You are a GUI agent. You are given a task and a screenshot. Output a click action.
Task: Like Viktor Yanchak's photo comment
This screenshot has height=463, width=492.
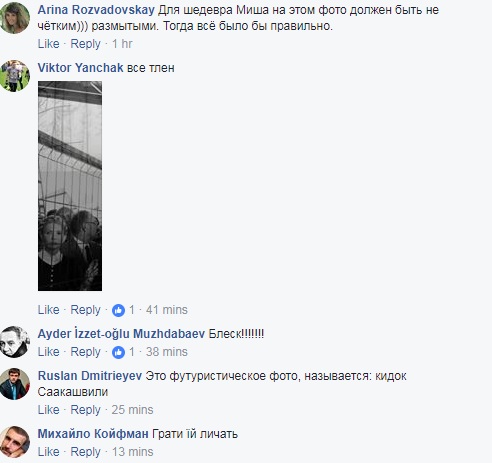(x=48, y=310)
